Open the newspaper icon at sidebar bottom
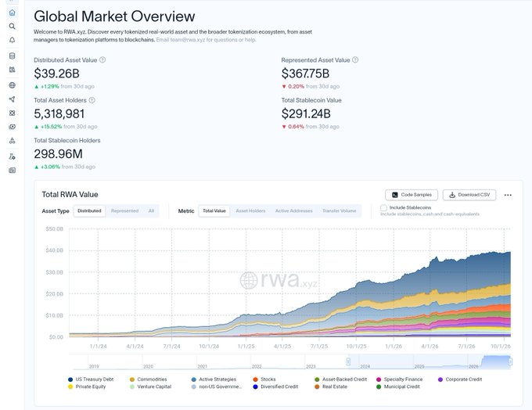The image size is (532, 410). click(x=13, y=171)
